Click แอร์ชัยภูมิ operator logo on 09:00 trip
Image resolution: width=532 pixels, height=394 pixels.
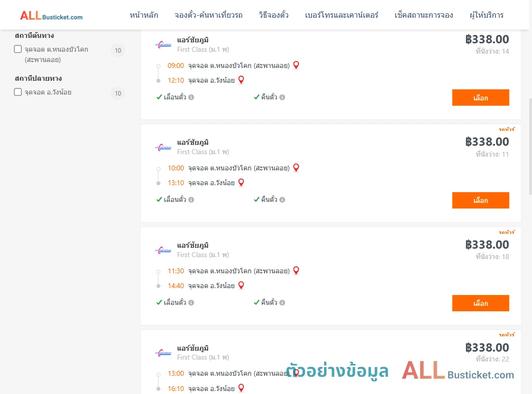pos(163,45)
